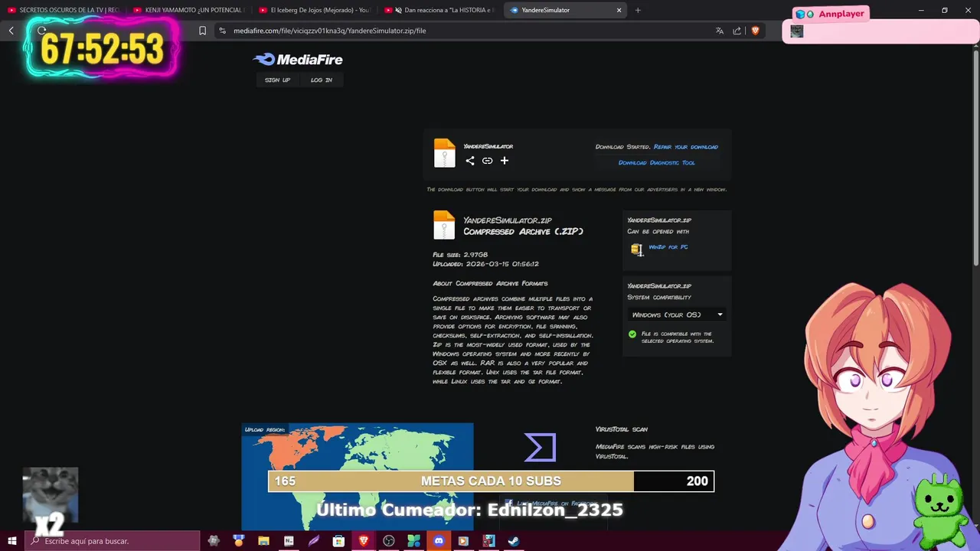
Task: Open the medal icon app on taskbar
Action: pyautogui.click(x=239, y=541)
